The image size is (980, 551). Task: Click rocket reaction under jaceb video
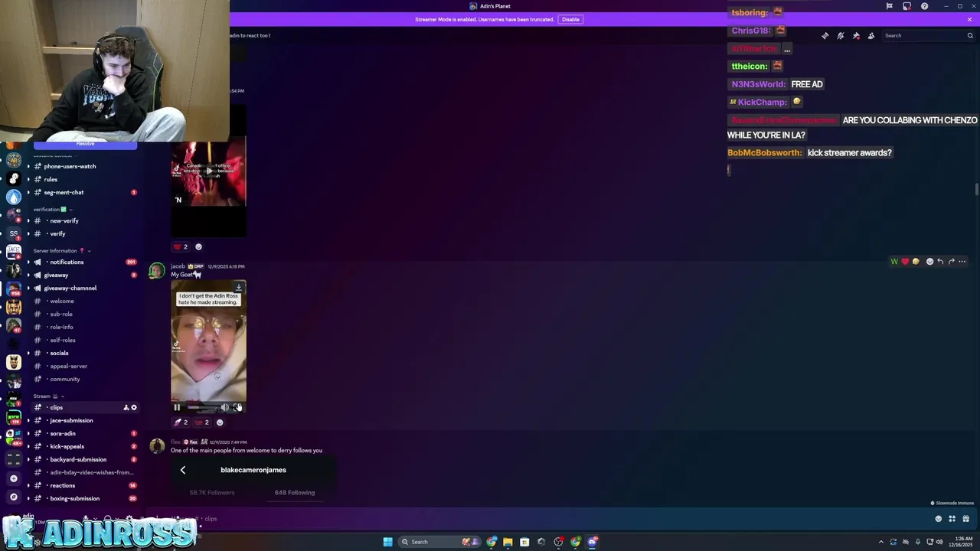pos(181,422)
